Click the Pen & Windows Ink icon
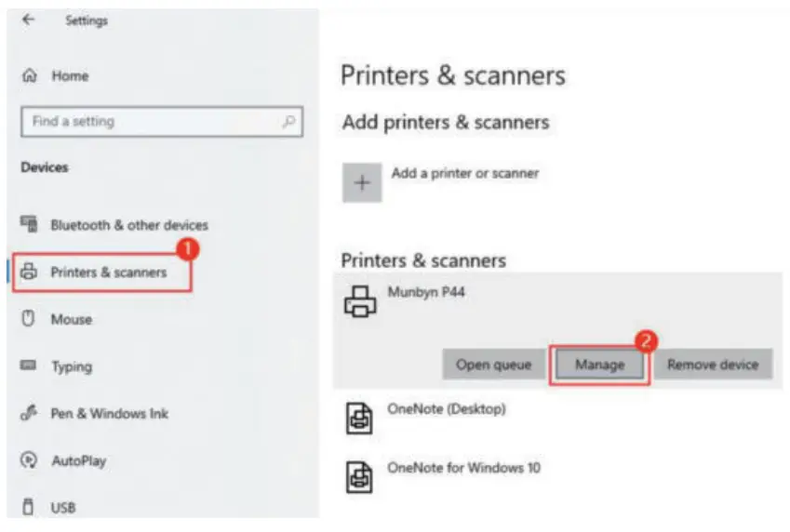 29,414
